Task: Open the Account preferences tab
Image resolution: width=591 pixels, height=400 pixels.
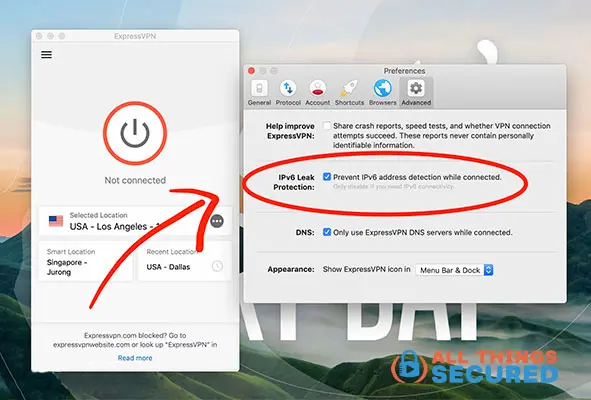Action: (x=317, y=93)
